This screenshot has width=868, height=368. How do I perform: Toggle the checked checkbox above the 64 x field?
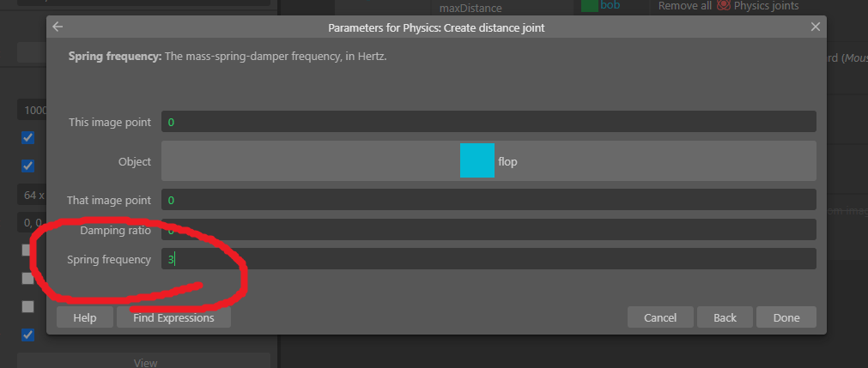point(27,166)
